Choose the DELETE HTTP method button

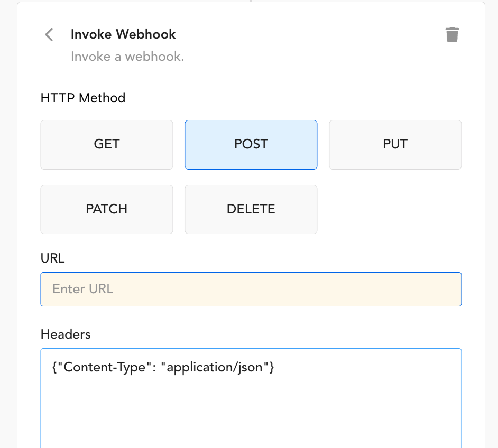(x=251, y=209)
